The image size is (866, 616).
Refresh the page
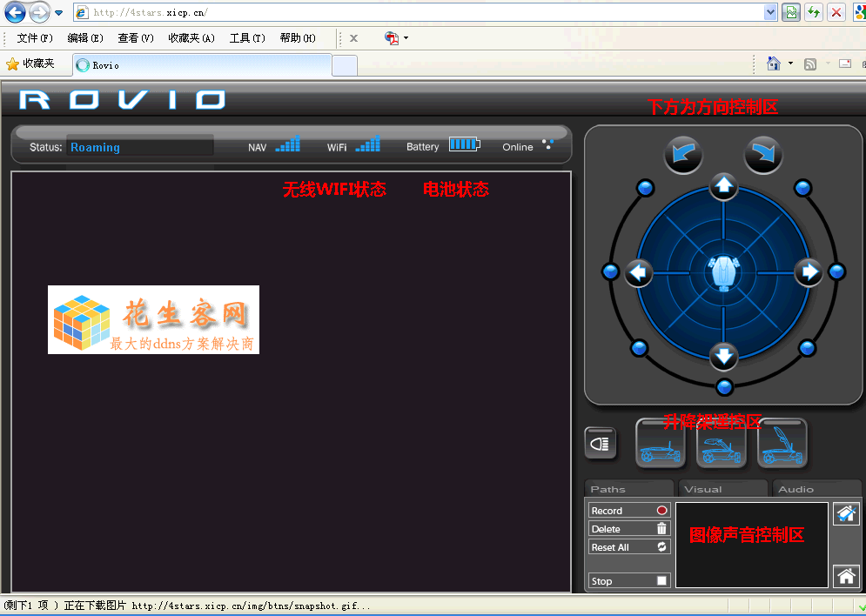[814, 13]
